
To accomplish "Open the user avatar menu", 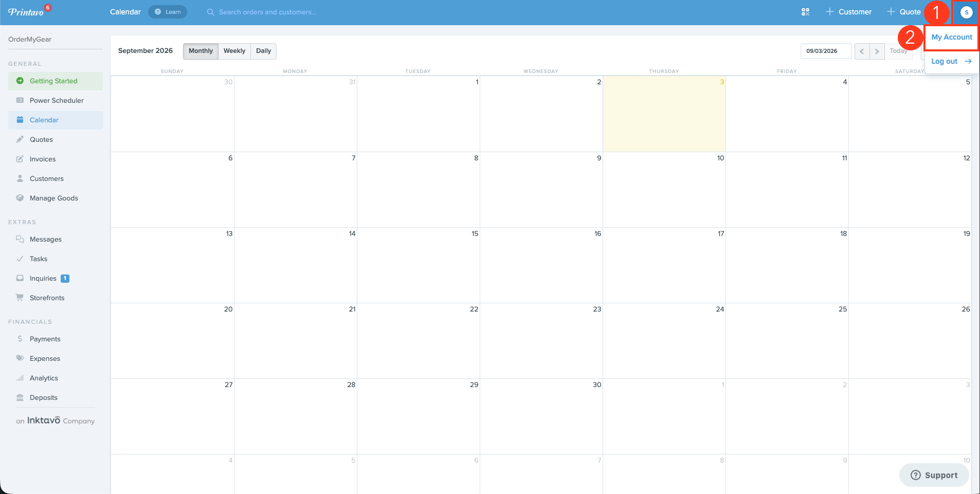I will [x=966, y=12].
